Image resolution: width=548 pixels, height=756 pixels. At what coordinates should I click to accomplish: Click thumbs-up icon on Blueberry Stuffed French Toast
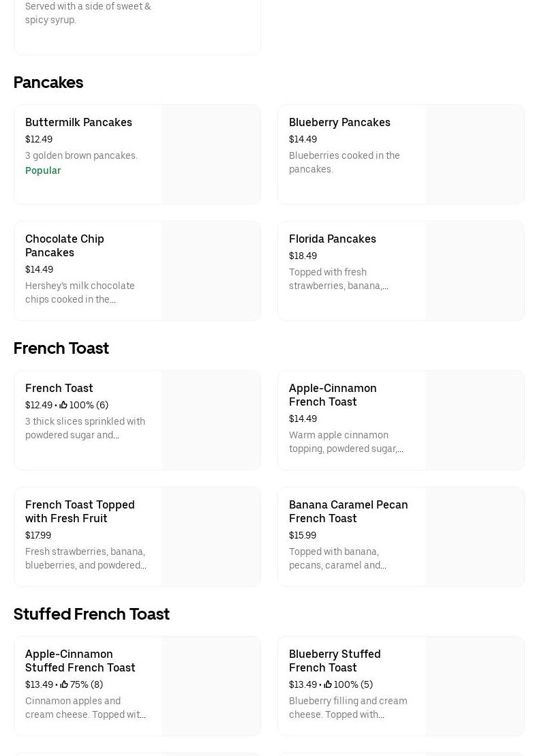(328, 684)
